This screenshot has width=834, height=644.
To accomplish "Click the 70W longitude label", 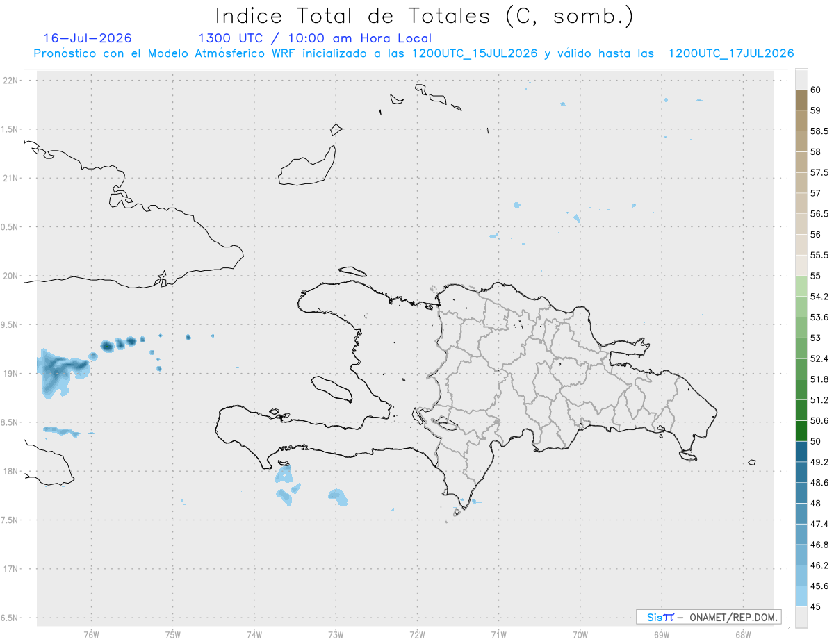I will pos(580,635).
